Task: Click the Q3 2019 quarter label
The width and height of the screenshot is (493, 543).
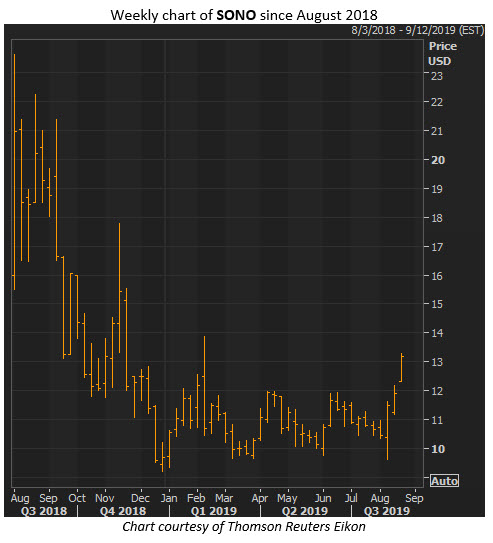Action: click(387, 511)
